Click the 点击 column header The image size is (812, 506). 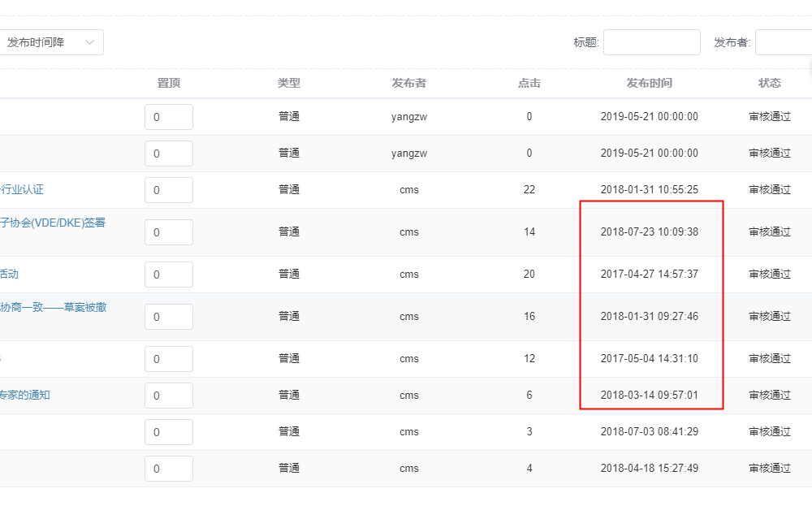tap(529, 83)
